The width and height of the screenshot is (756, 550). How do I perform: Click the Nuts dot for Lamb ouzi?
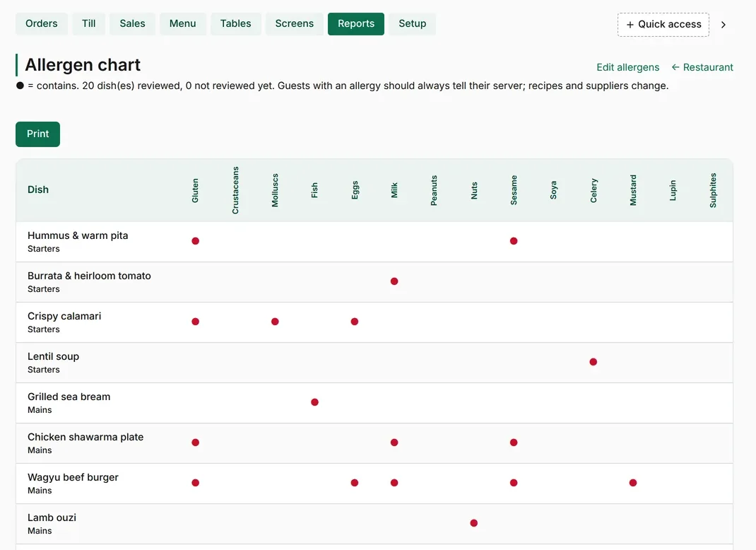pyautogui.click(x=474, y=523)
